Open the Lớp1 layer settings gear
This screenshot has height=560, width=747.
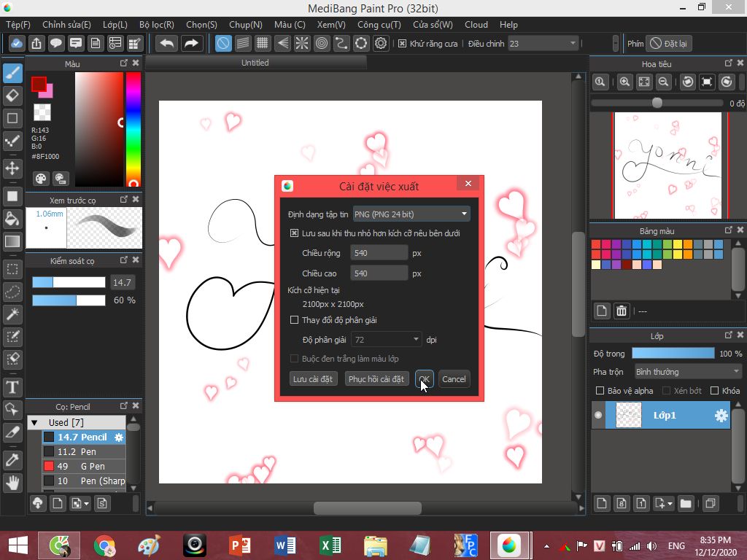[x=721, y=415]
